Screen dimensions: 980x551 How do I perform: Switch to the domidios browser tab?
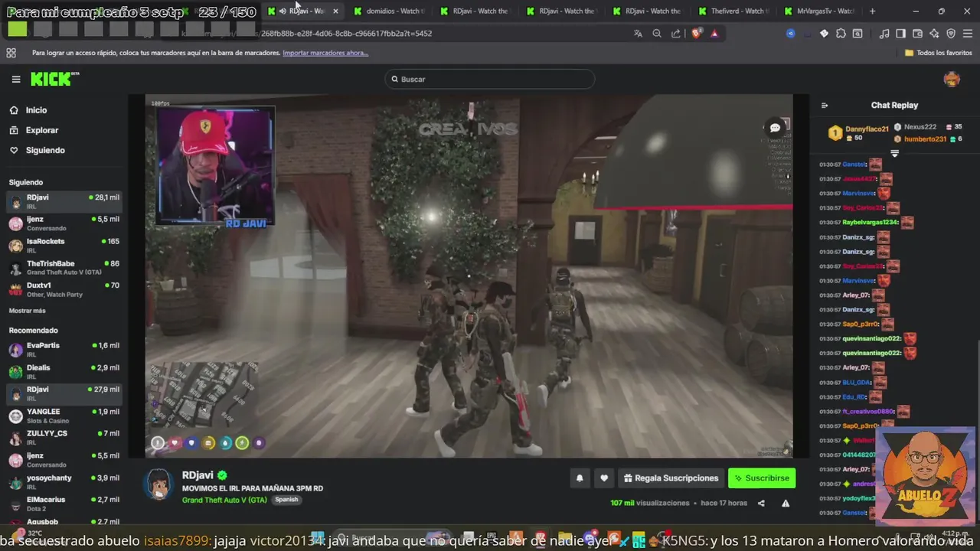[x=390, y=11]
